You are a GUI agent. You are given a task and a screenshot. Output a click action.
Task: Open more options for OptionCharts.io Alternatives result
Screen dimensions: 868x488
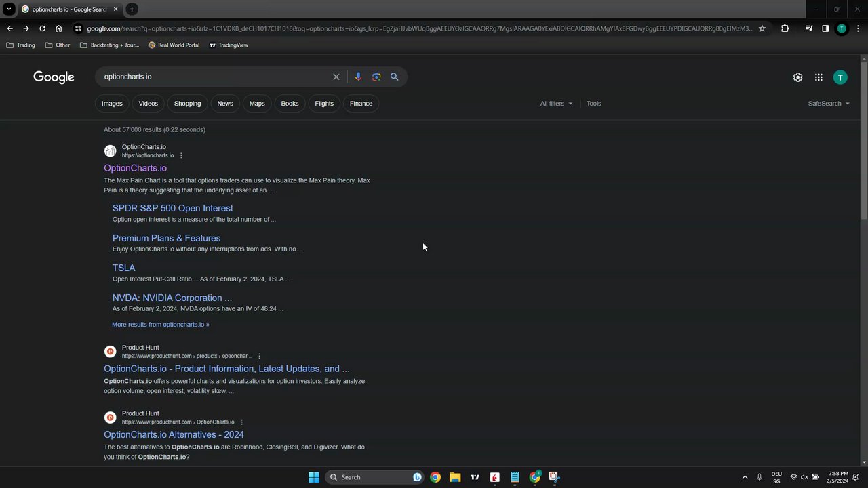coord(241,422)
